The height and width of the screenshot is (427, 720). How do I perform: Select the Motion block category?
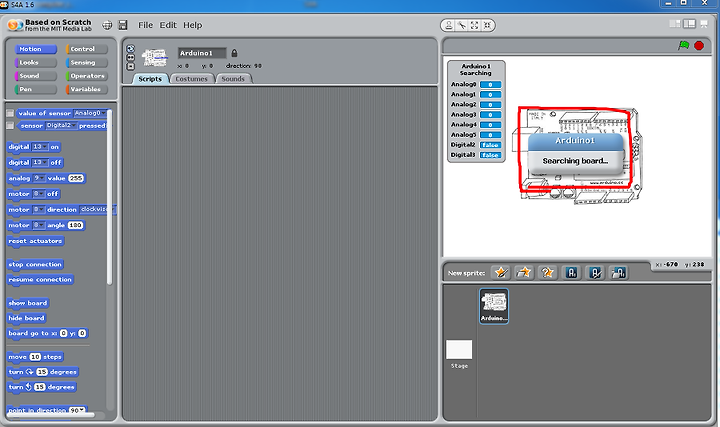point(36,49)
